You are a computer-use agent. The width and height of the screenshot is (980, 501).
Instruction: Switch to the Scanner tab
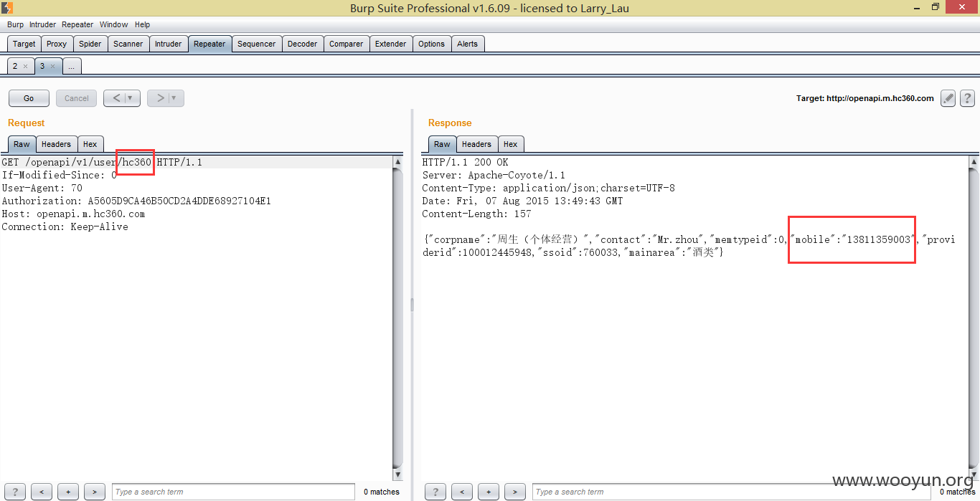pyautogui.click(x=128, y=44)
